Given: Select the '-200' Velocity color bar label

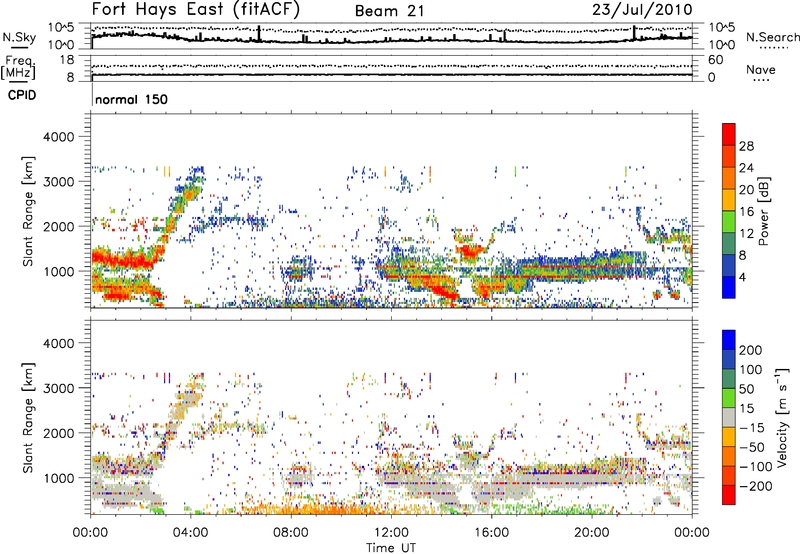Looking at the screenshot, I should tap(756, 486).
